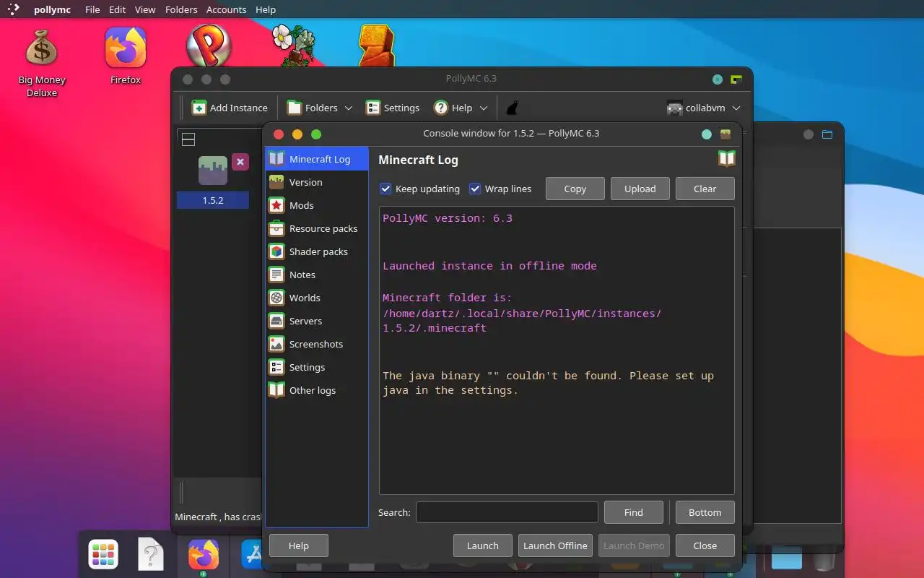Open the View menu
924x578 pixels.
click(x=145, y=9)
